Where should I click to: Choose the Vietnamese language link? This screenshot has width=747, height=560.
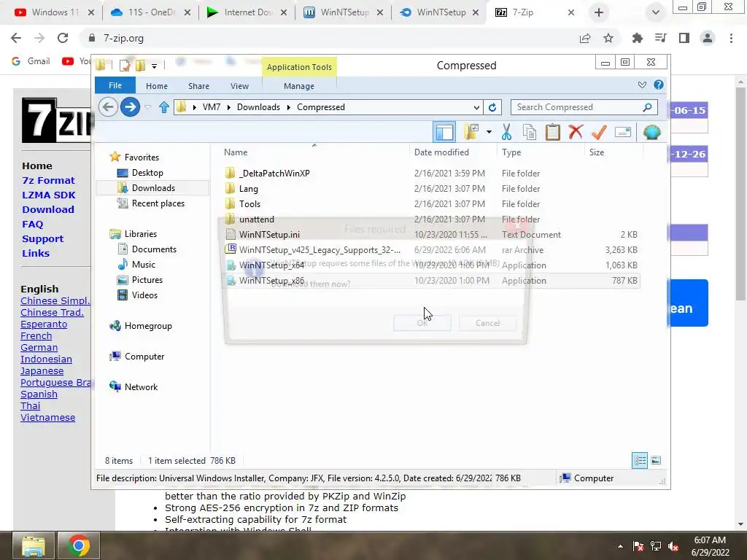(47, 418)
